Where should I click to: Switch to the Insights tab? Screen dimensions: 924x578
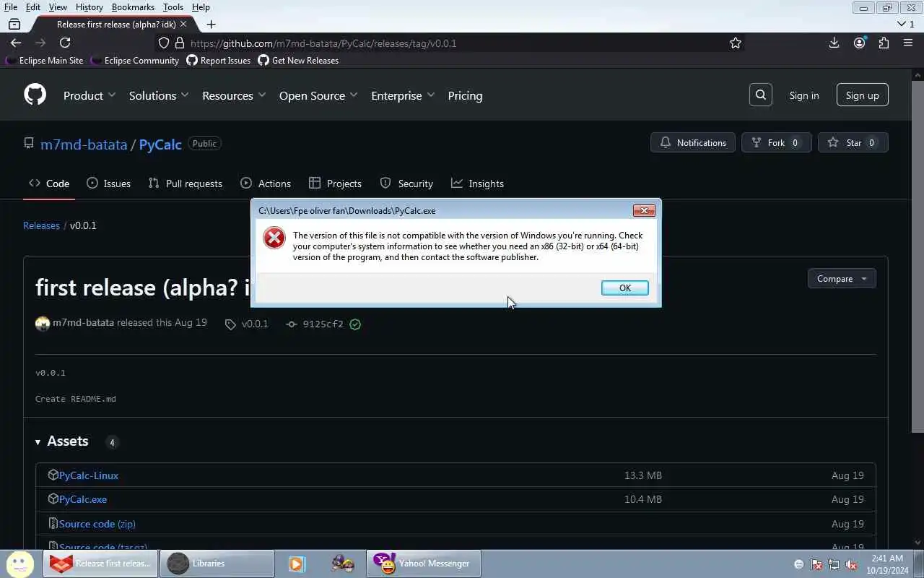click(477, 184)
